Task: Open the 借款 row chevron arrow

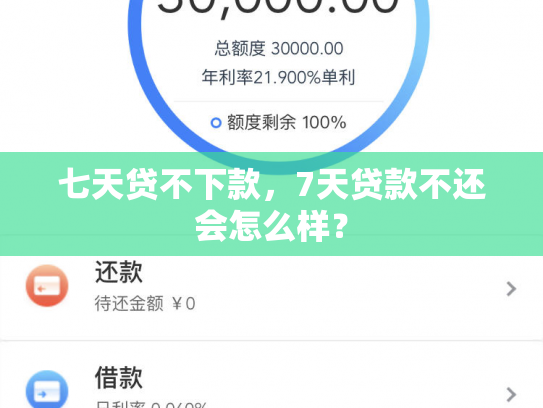Action: tap(511, 394)
